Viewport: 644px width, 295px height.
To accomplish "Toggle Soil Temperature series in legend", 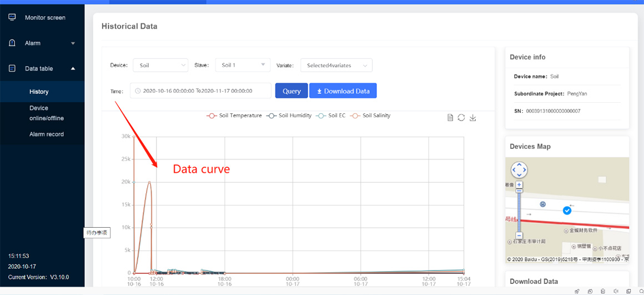I will [x=234, y=116].
